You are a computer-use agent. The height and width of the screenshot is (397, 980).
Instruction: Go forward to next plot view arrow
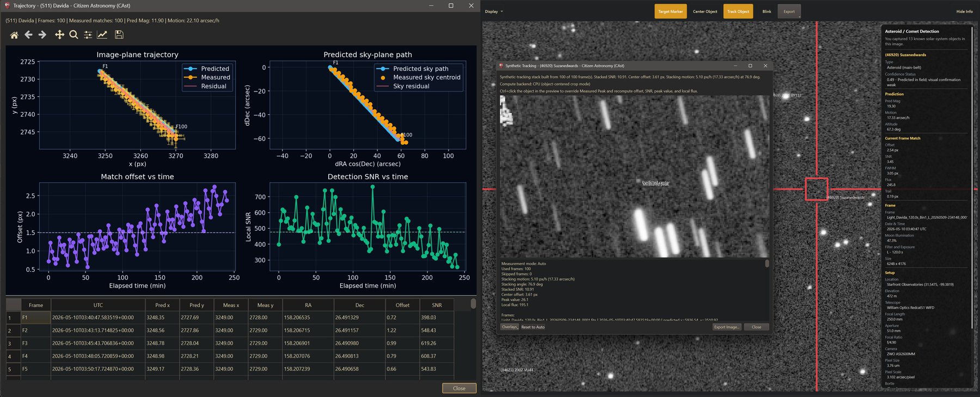tap(42, 35)
